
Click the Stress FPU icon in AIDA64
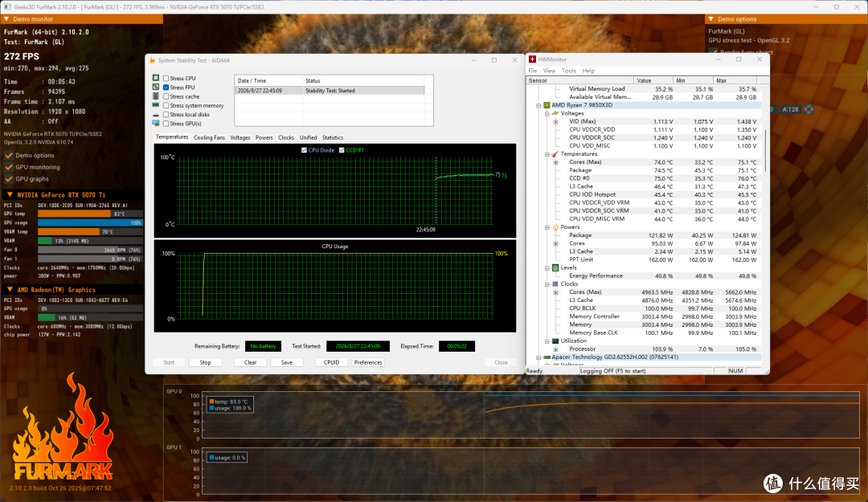pos(156,87)
